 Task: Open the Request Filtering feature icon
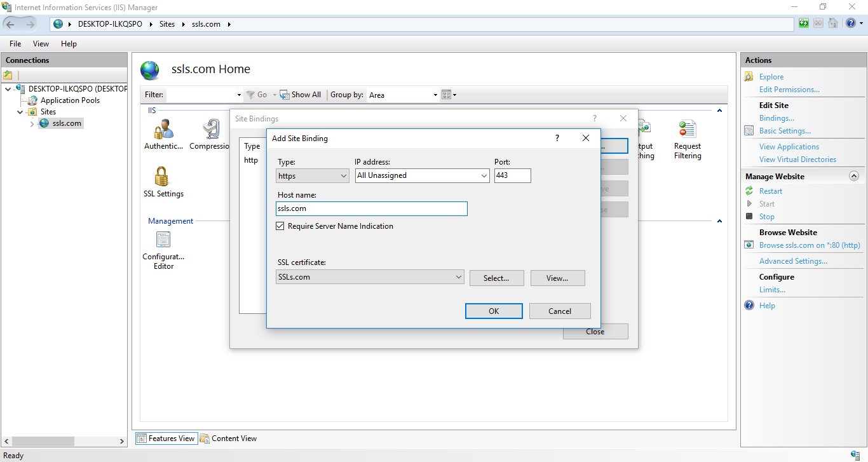[687, 129]
